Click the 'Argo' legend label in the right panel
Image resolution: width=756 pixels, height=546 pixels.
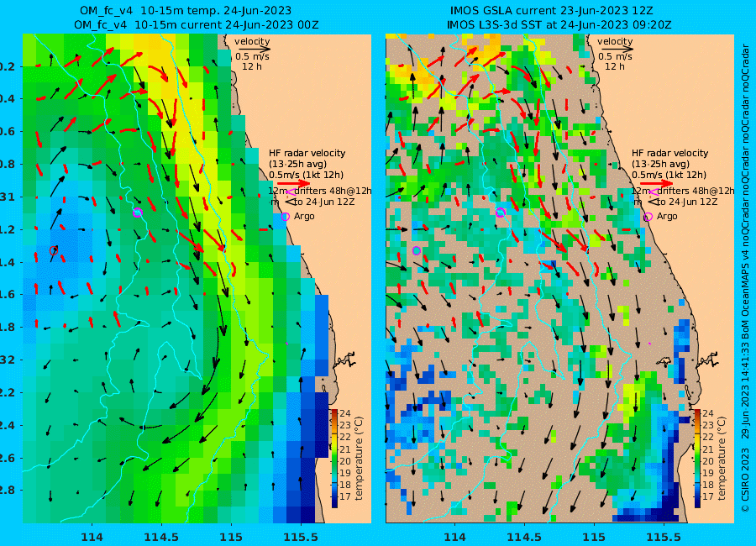(667, 217)
